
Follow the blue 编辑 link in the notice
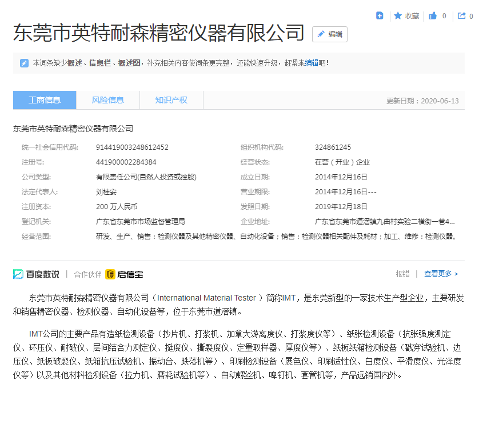[x=312, y=63]
